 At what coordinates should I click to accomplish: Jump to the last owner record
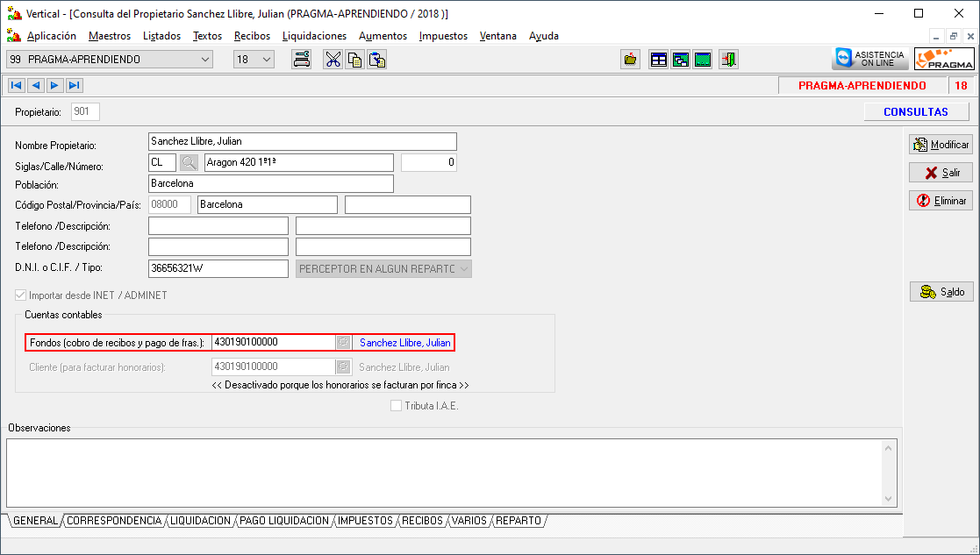[x=74, y=85]
